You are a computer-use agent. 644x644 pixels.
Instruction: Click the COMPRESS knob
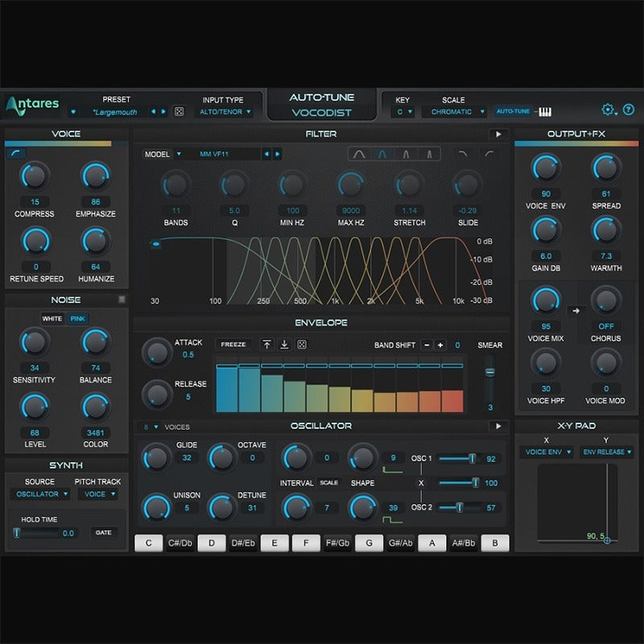tap(35, 175)
